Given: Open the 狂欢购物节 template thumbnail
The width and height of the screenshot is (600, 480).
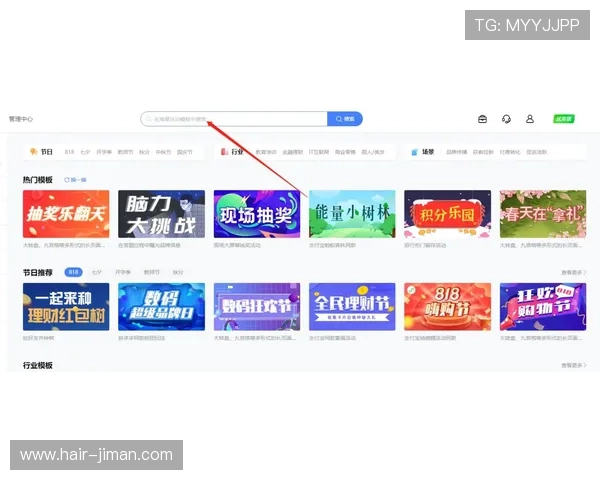Looking at the screenshot, I should pos(543,307).
